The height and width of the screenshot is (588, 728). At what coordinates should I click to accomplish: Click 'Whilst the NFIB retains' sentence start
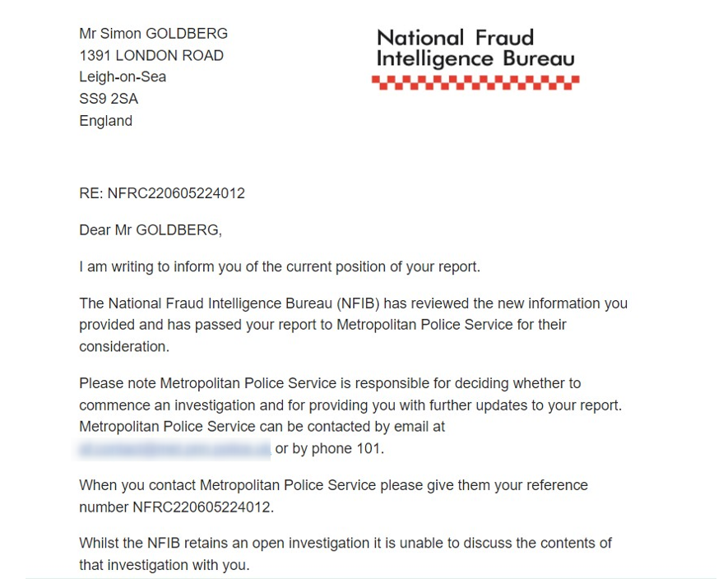coord(156,544)
